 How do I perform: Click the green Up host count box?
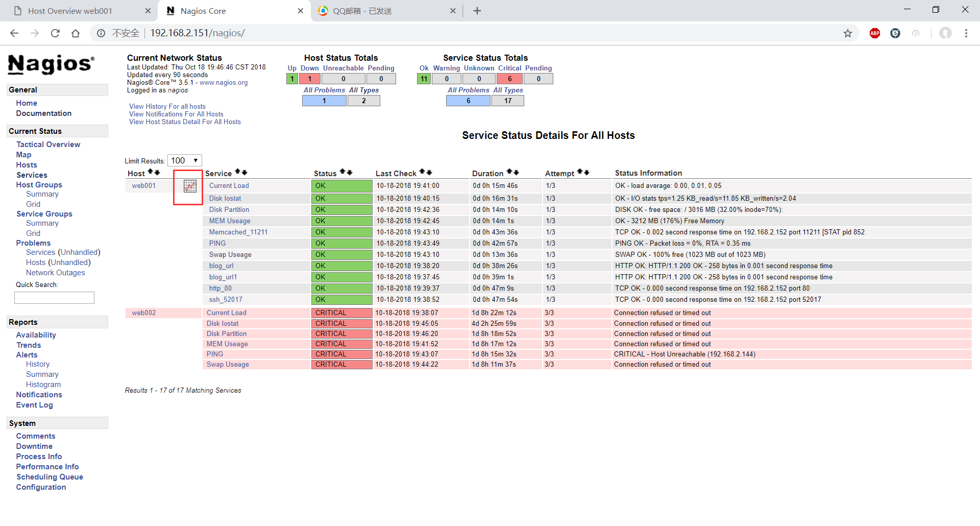292,79
